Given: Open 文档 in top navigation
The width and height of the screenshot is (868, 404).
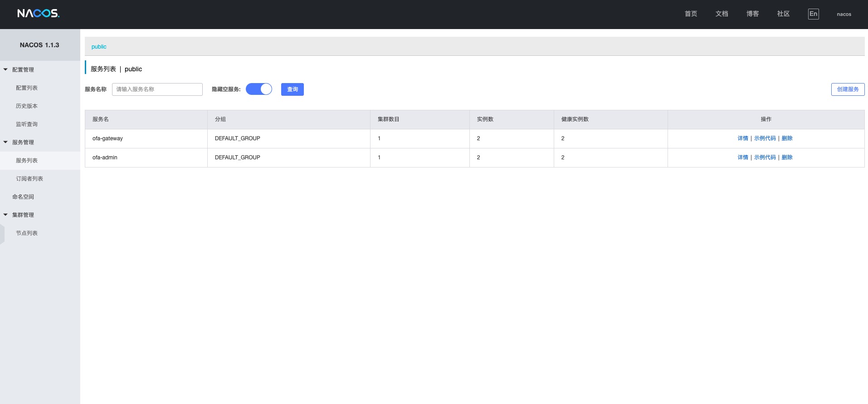Looking at the screenshot, I should click(722, 14).
